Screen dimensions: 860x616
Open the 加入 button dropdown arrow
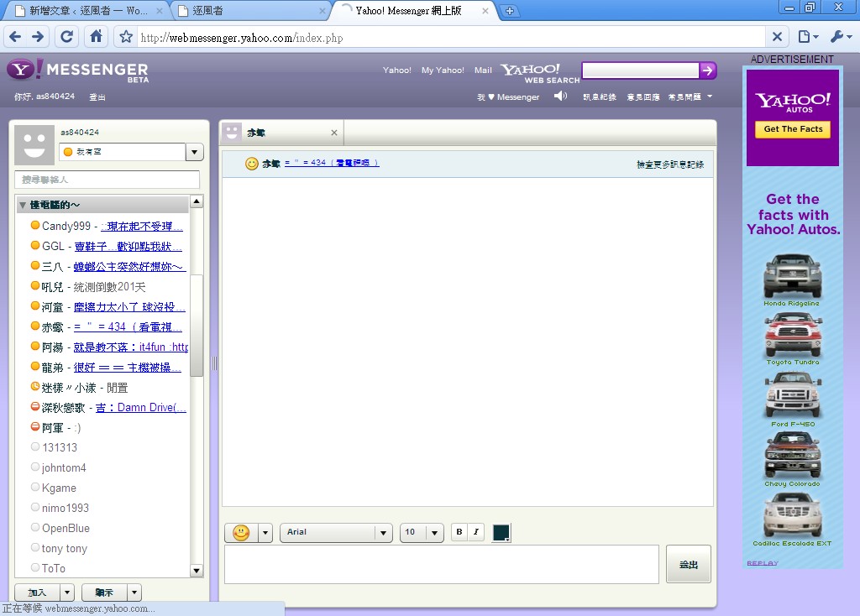pos(67,593)
